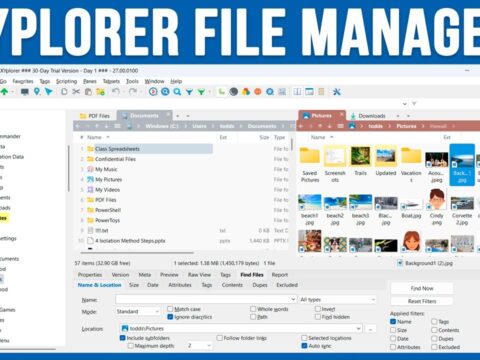The height and width of the screenshot is (360, 480).
Task: Click the green funnel filter toolbar icon
Action: (x=201, y=92)
